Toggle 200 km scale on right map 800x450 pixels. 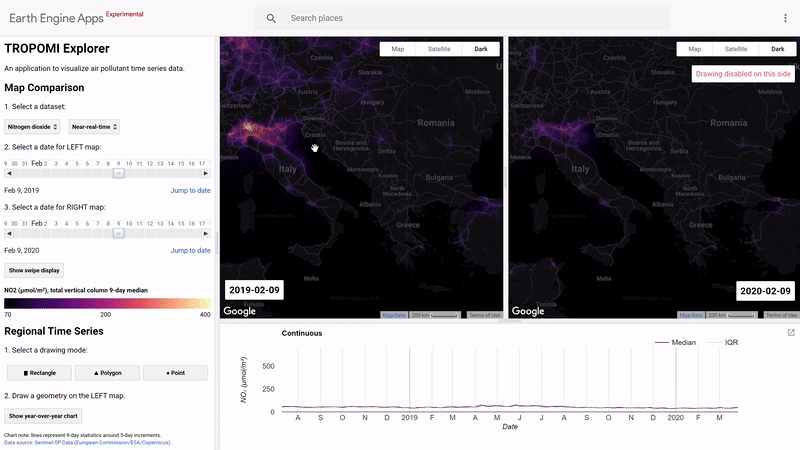(732, 315)
